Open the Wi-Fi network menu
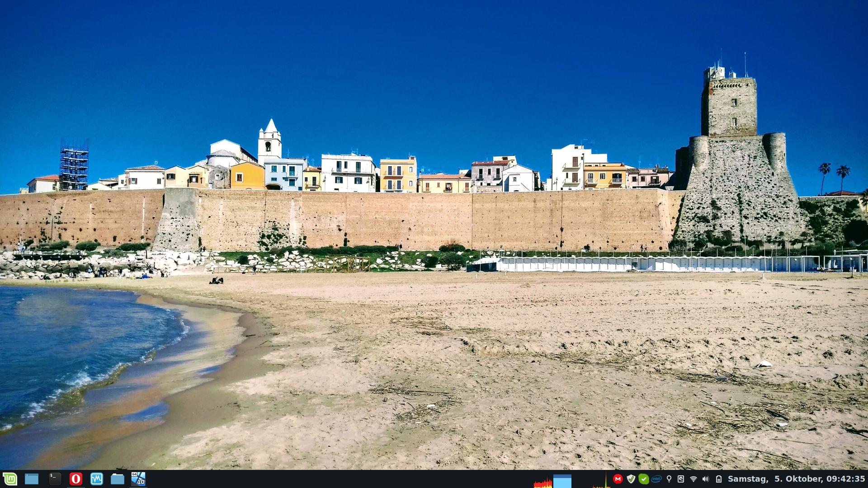Image resolution: width=868 pixels, height=488 pixels. (x=693, y=479)
